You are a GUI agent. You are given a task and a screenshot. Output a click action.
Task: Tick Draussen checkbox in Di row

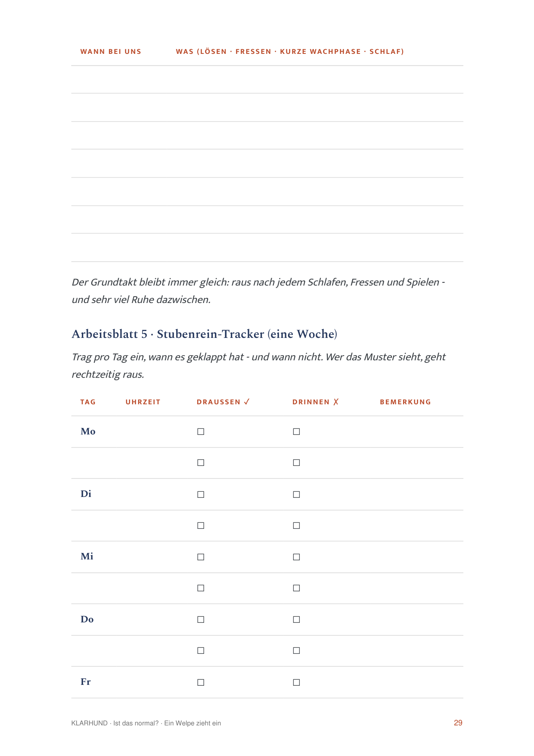point(201,494)
